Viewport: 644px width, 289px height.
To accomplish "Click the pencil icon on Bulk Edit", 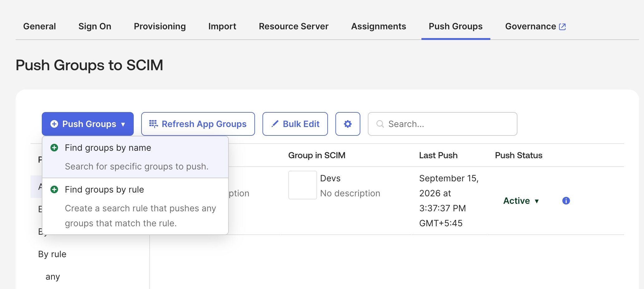I will [275, 124].
